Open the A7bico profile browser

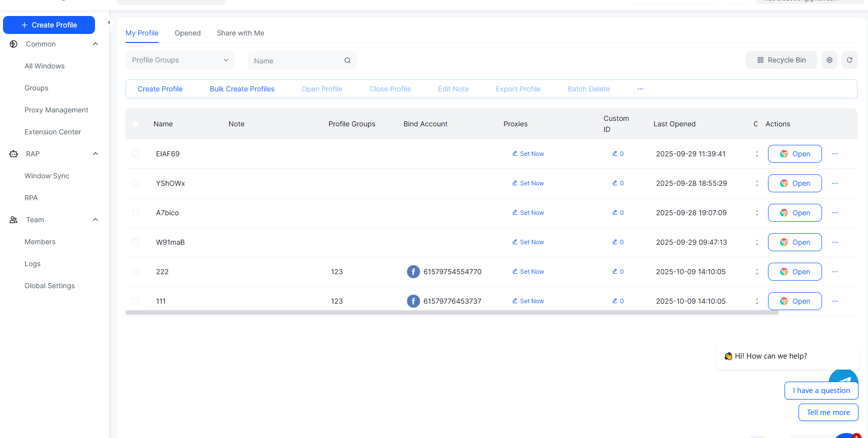pyautogui.click(x=794, y=213)
